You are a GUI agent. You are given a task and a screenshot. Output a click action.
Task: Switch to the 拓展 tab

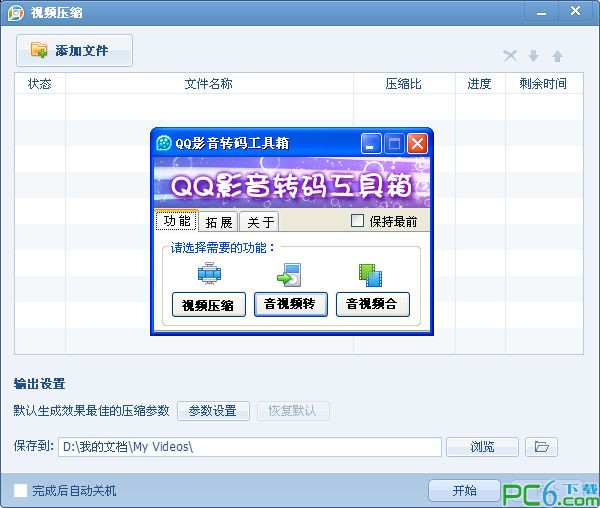pos(219,222)
